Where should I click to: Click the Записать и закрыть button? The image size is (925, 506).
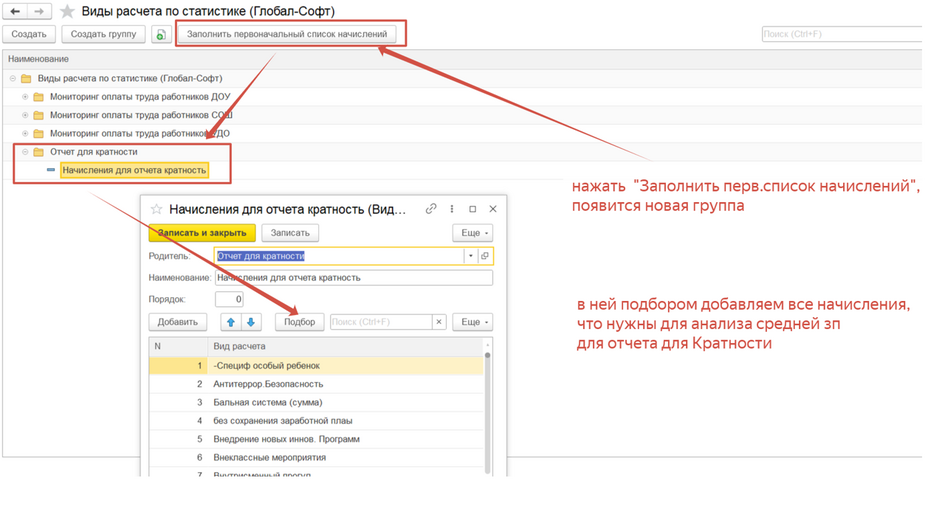coord(202,233)
